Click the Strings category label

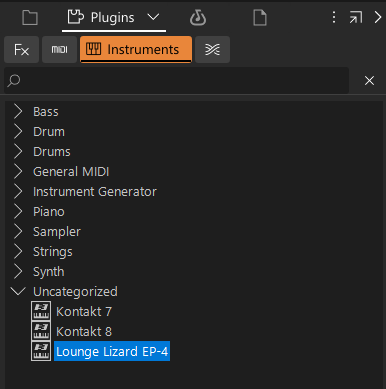tap(53, 252)
